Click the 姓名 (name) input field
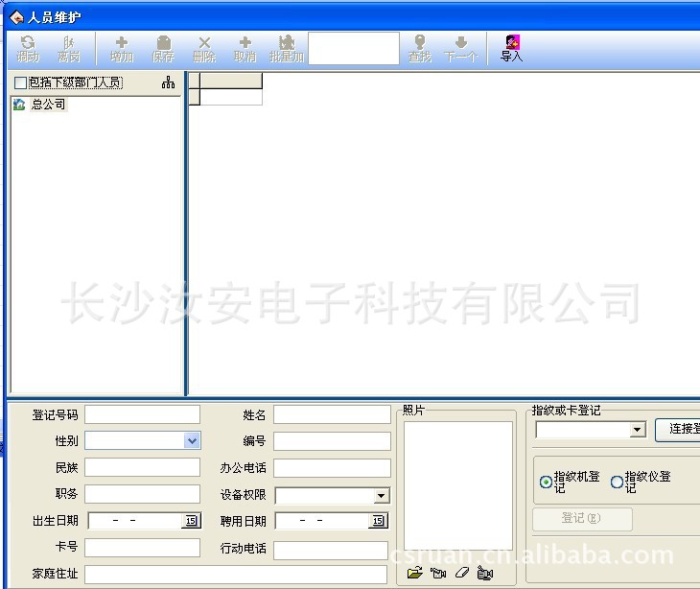Image resolution: width=700 pixels, height=589 pixels. 332,414
